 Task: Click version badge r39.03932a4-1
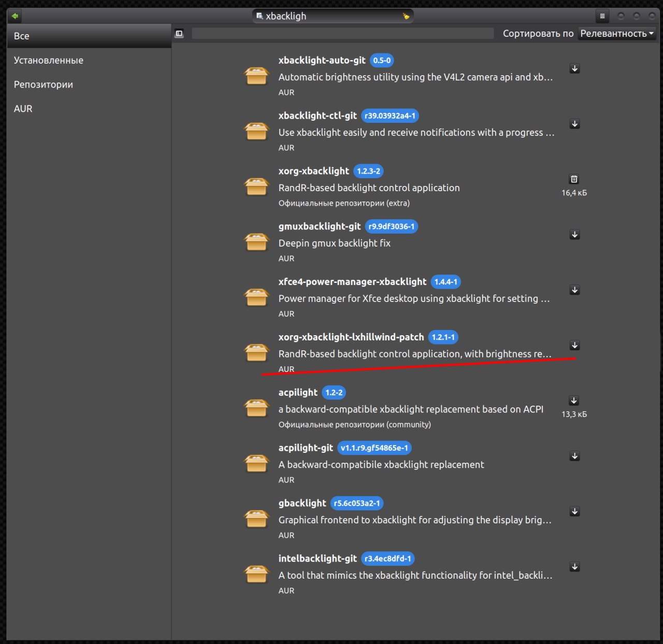390,116
